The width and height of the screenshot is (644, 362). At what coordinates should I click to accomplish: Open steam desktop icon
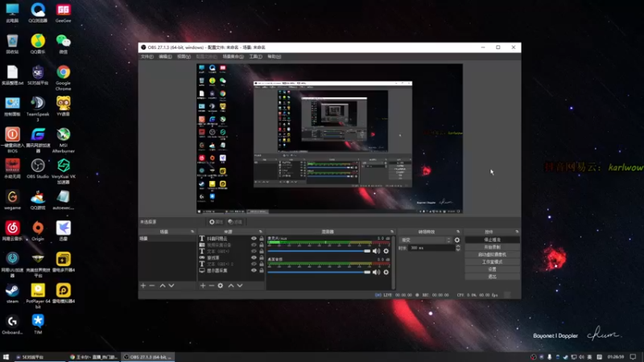[12, 294]
